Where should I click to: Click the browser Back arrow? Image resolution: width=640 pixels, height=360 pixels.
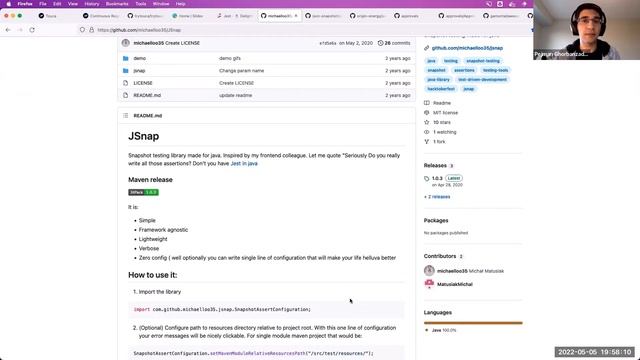click(8, 30)
